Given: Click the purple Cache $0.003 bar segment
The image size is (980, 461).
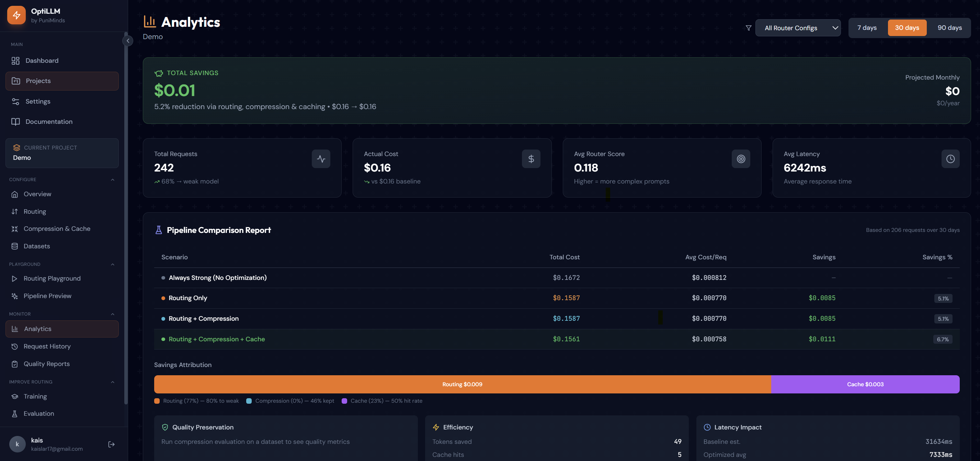Looking at the screenshot, I should point(865,384).
